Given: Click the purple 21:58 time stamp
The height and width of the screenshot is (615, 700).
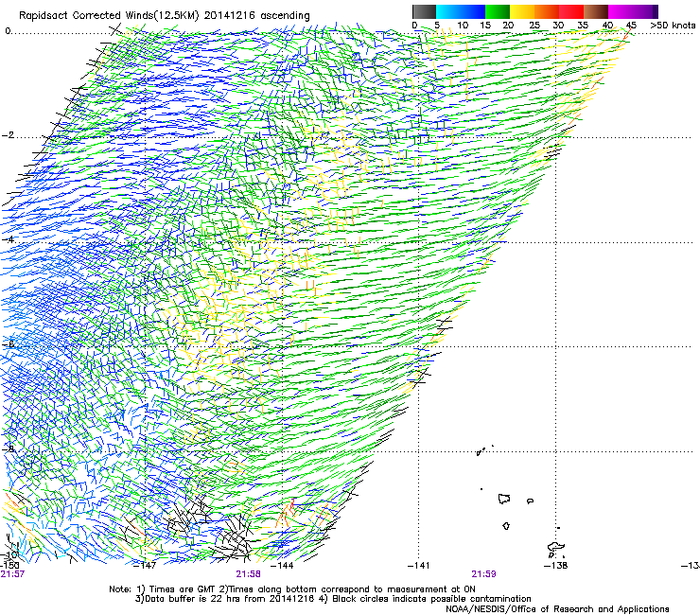Looking at the screenshot, I should 248,574.
